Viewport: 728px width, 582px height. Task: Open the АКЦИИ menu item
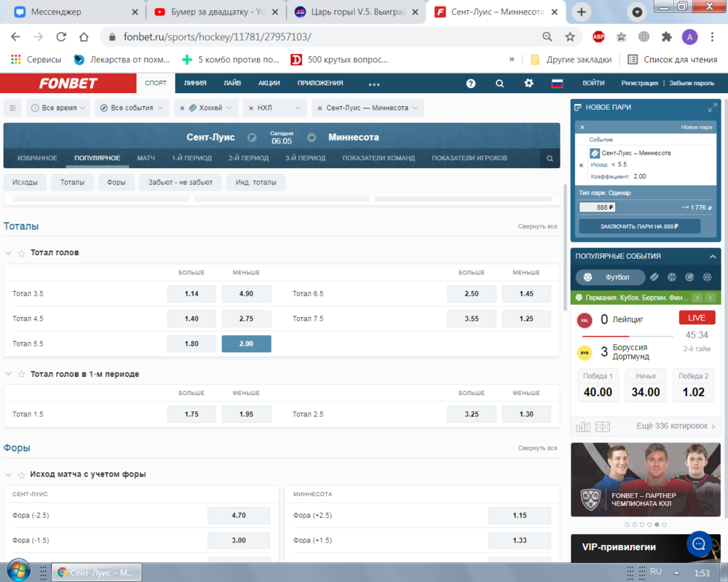pyautogui.click(x=269, y=83)
